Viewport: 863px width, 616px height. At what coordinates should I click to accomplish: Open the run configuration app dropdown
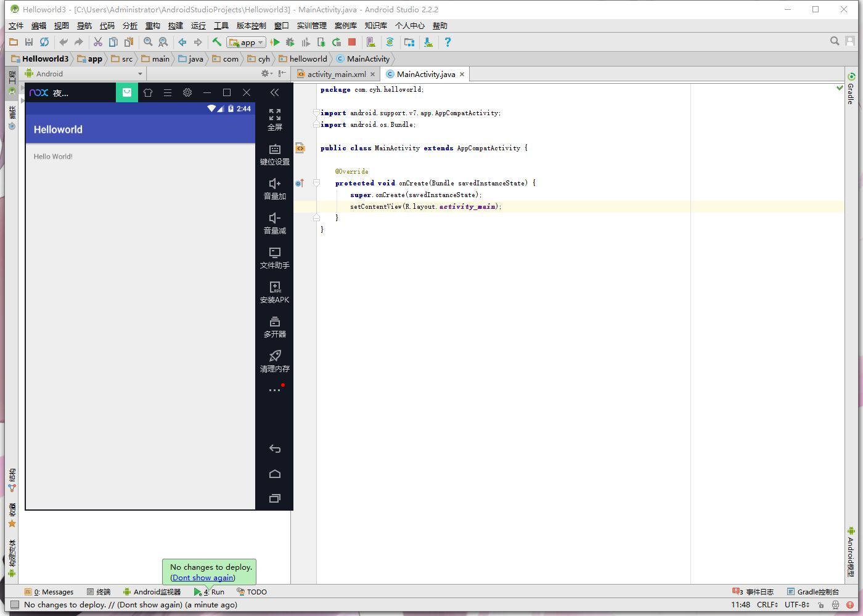pyautogui.click(x=246, y=42)
